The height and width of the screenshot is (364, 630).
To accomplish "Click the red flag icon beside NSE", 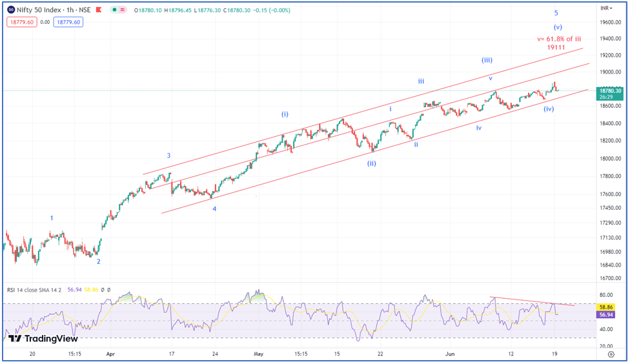I will click(99, 10).
